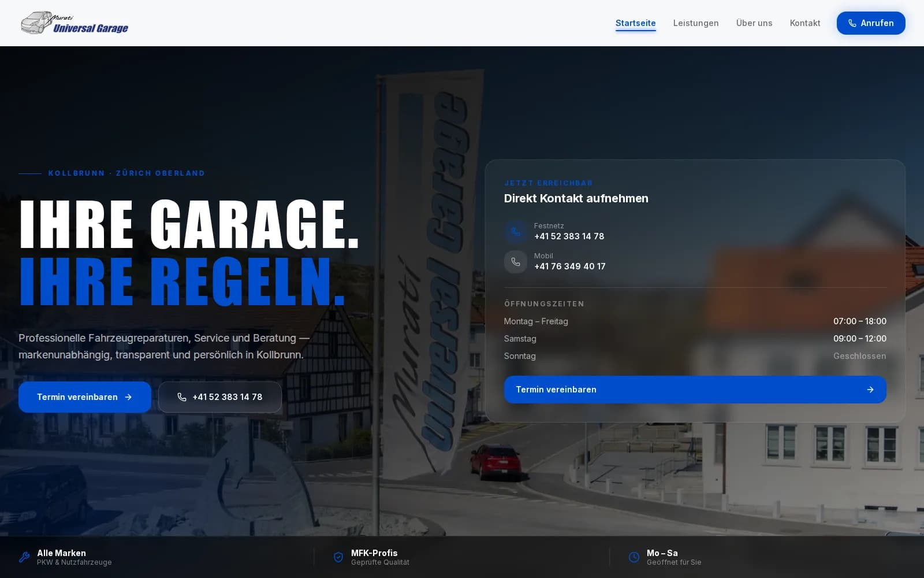Screen dimensions: 924x578
Task: Click the ÖFFNUNGSZEITEN label
Action: tap(544, 303)
